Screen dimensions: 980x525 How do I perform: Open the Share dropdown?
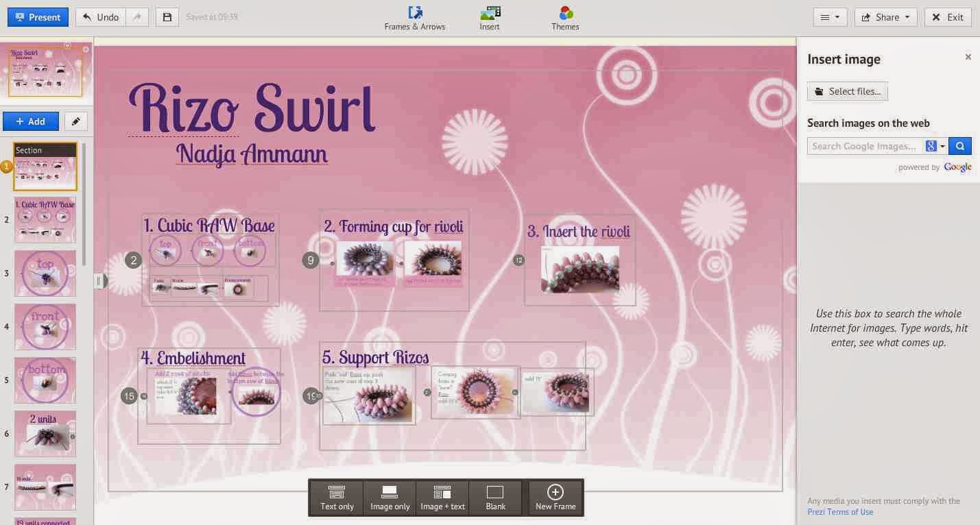coord(886,17)
